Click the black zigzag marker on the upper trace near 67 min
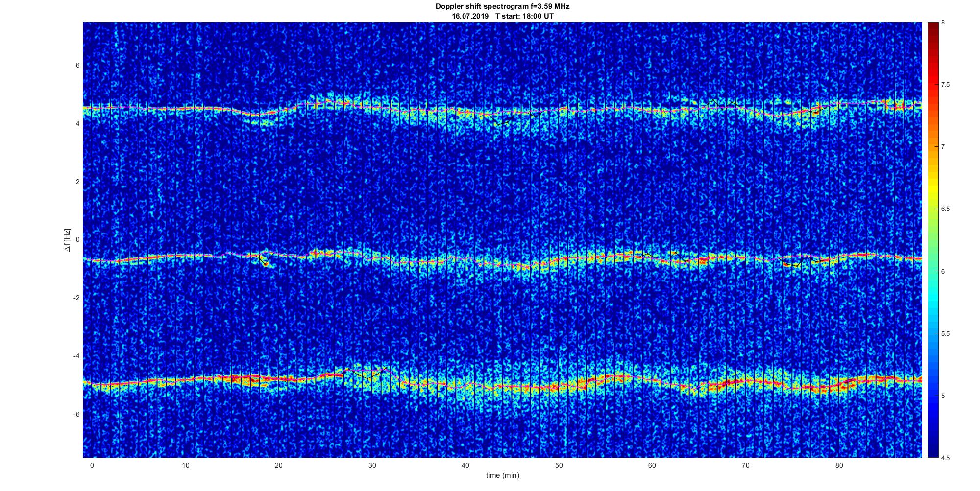The image size is (980, 491). 723,104
